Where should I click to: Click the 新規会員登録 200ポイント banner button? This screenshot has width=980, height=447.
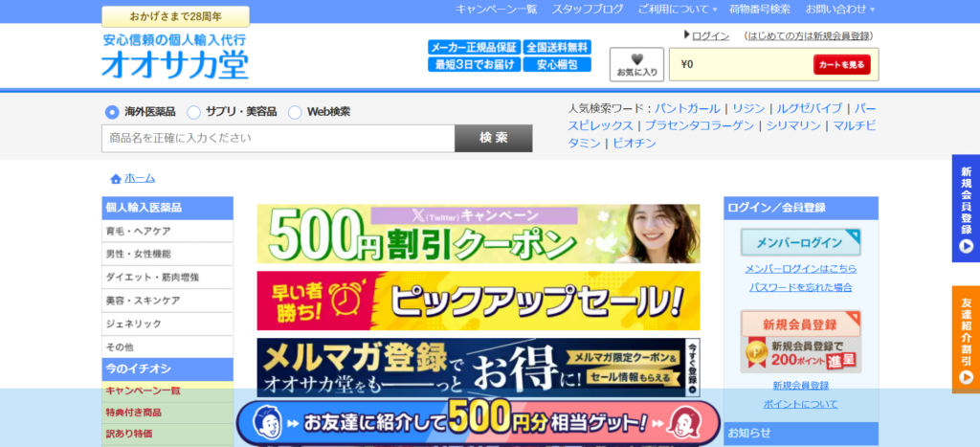point(801,342)
